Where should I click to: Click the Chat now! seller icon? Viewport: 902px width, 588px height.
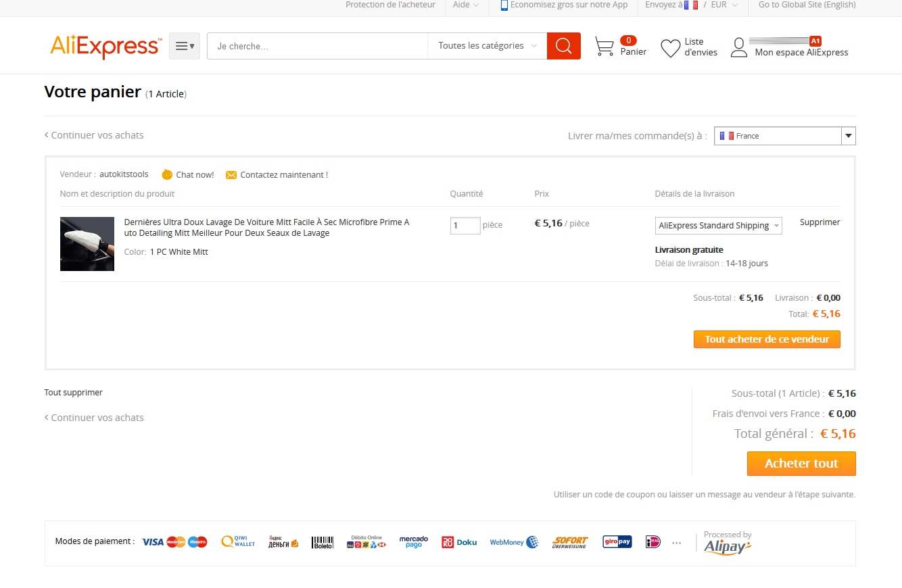(x=167, y=175)
